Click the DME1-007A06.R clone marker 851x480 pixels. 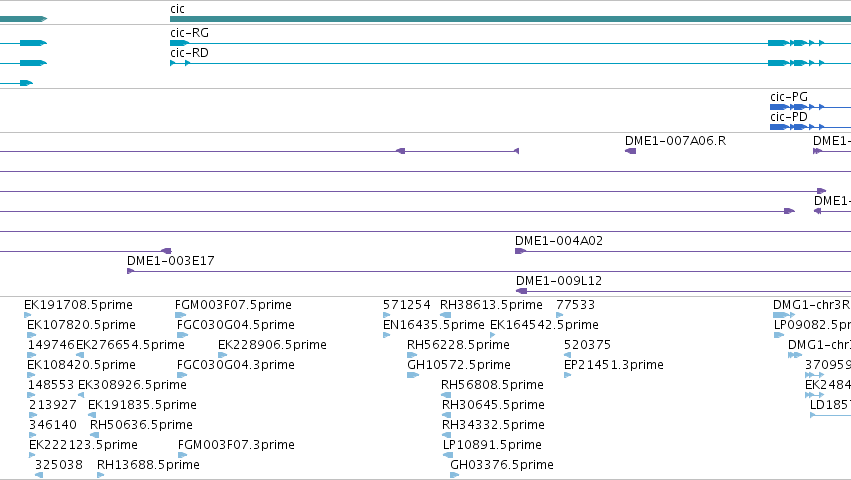(x=631, y=151)
